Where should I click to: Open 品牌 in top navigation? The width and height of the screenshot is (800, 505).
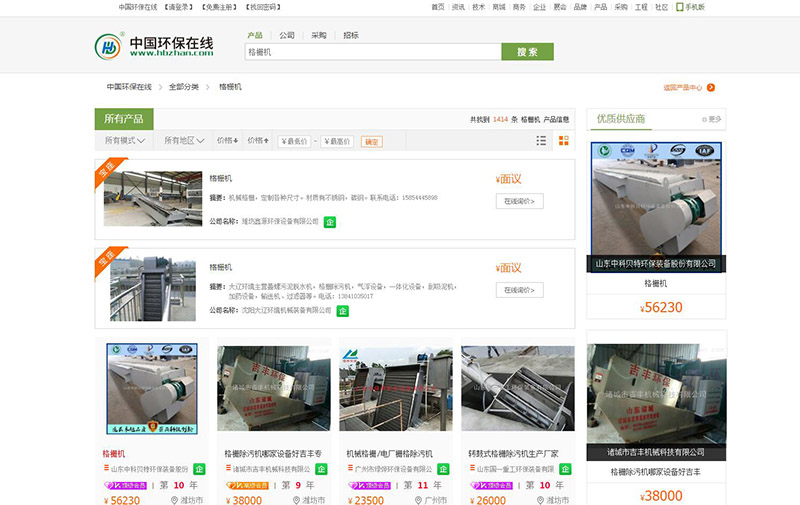click(580, 7)
